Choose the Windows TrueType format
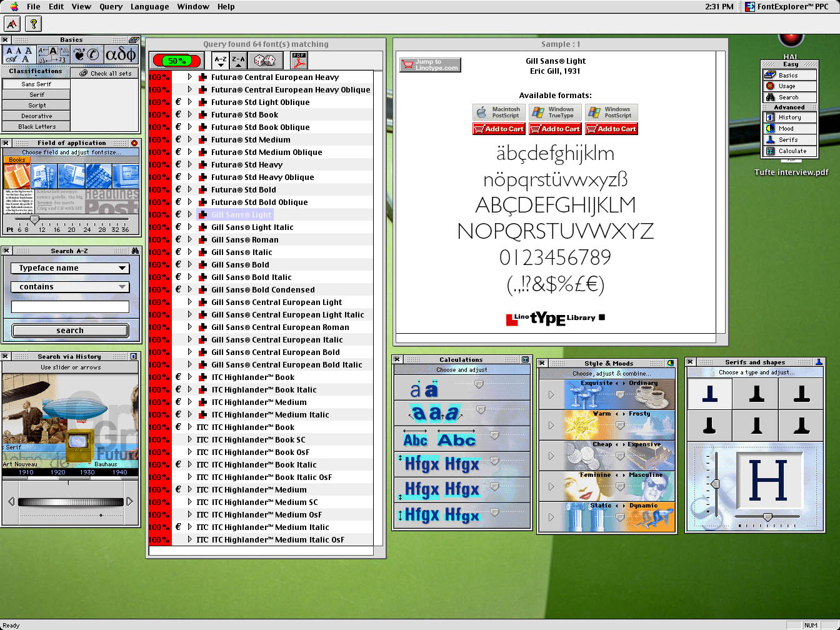This screenshot has width=840, height=630. pos(554,112)
